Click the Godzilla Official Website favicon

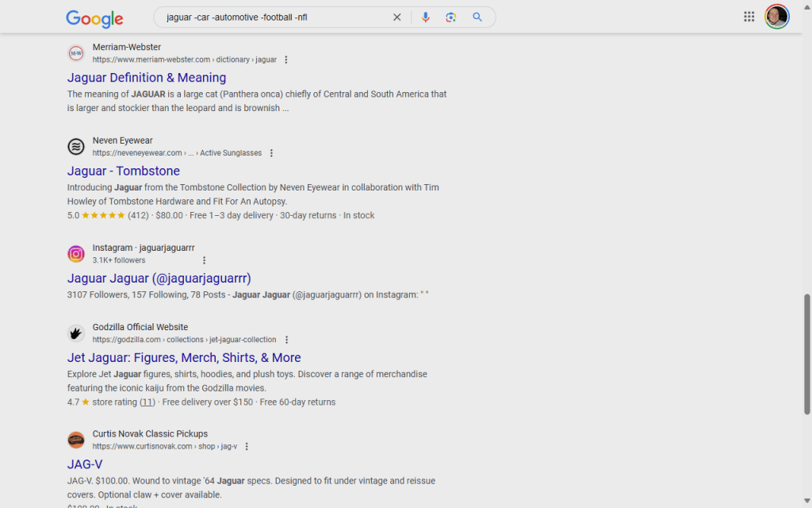(x=76, y=333)
